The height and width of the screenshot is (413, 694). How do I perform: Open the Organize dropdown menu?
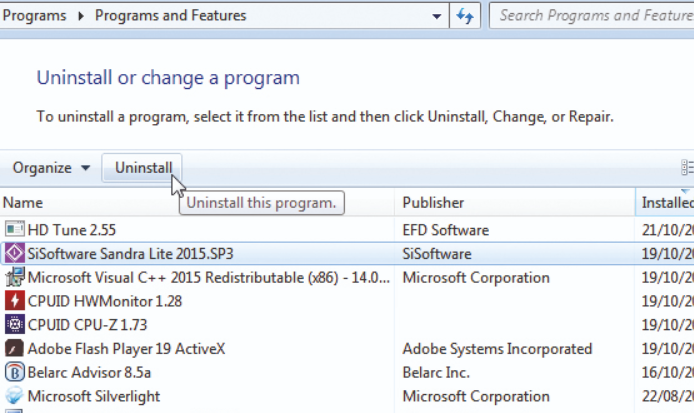point(52,168)
